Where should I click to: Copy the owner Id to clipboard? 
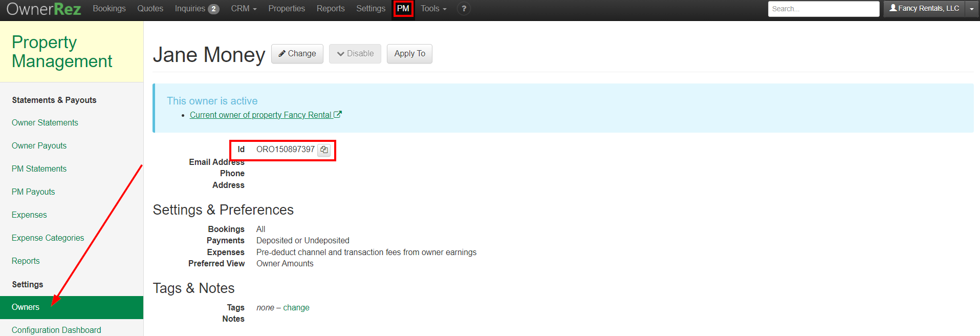(324, 150)
